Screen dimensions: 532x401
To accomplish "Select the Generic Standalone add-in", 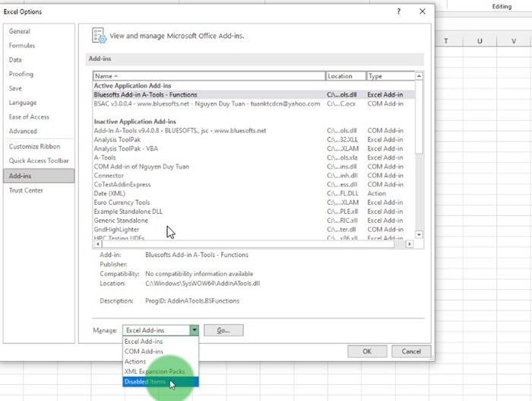I will click(x=254, y=221).
